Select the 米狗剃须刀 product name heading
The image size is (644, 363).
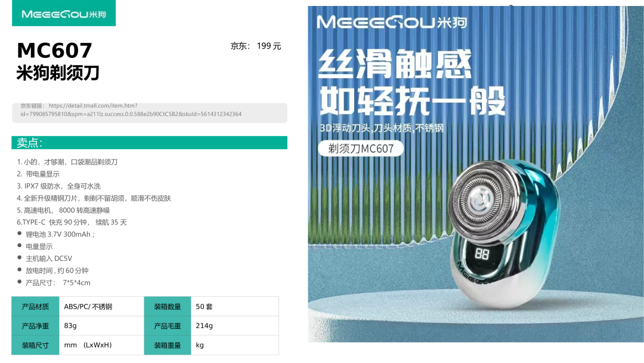[58, 73]
